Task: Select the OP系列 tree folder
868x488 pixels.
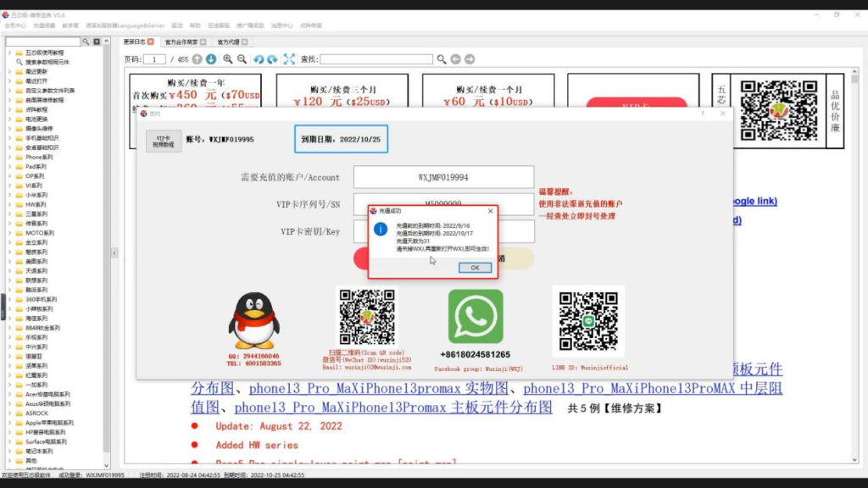Action: [x=34, y=176]
